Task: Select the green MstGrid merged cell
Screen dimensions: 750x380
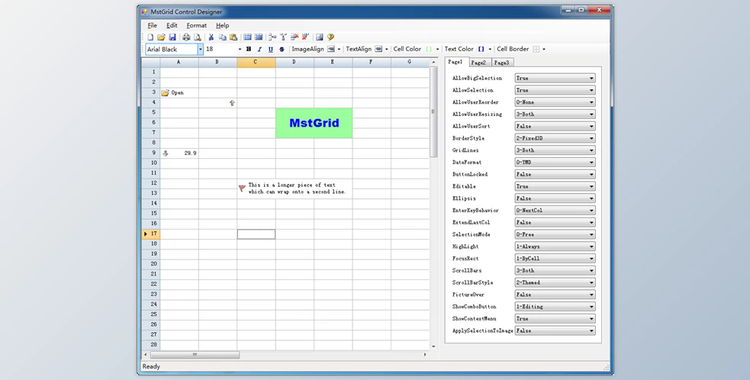Action: point(314,123)
